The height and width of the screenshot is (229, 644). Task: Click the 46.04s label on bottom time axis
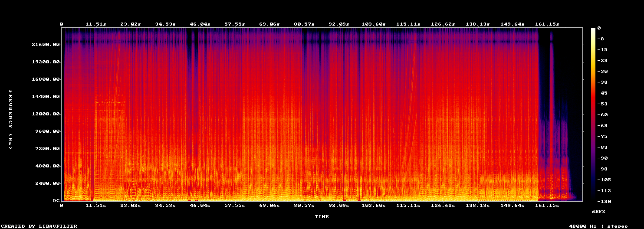pyautogui.click(x=200, y=206)
